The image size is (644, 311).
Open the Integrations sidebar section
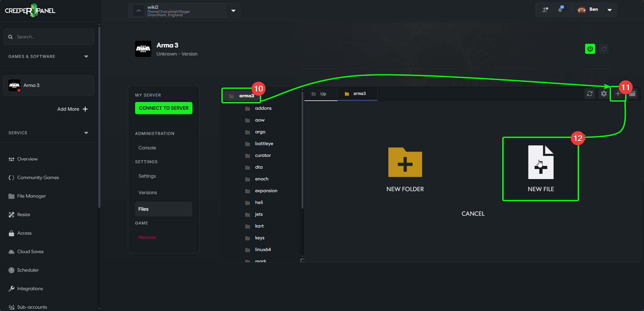[30, 288]
